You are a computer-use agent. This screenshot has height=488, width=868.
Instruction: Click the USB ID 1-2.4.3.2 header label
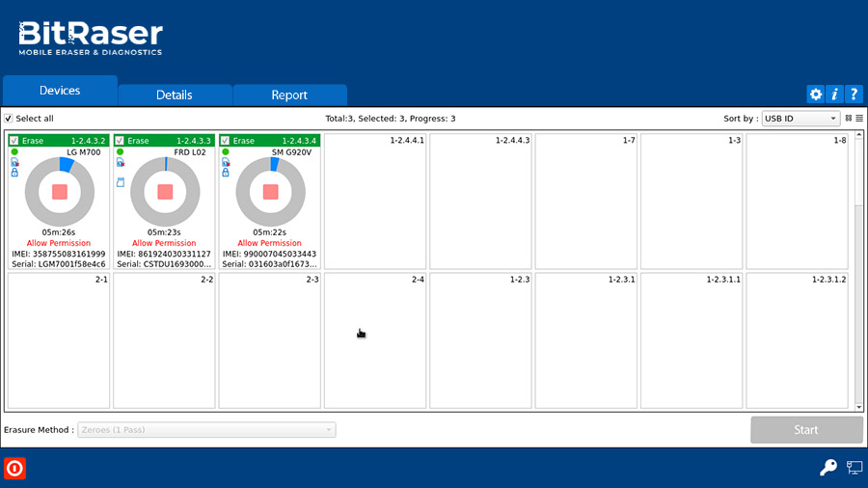(88, 141)
